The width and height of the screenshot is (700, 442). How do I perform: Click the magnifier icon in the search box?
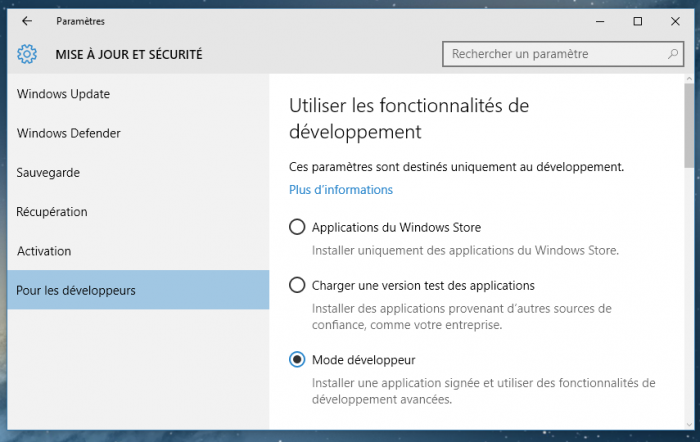click(x=673, y=54)
